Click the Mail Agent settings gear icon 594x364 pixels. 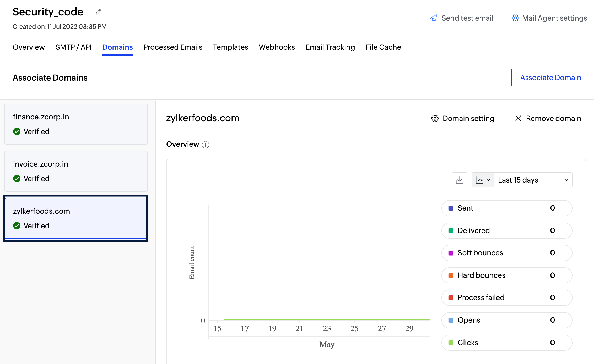[x=515, y=18]
